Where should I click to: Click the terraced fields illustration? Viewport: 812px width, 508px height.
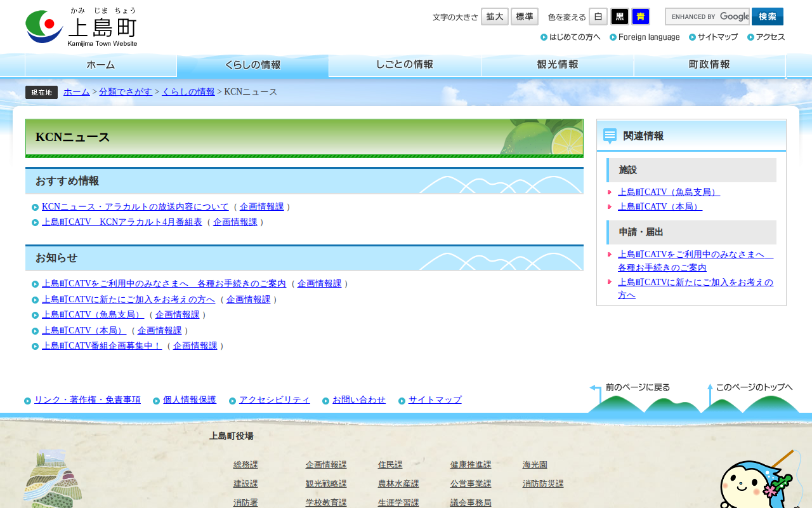53,478
